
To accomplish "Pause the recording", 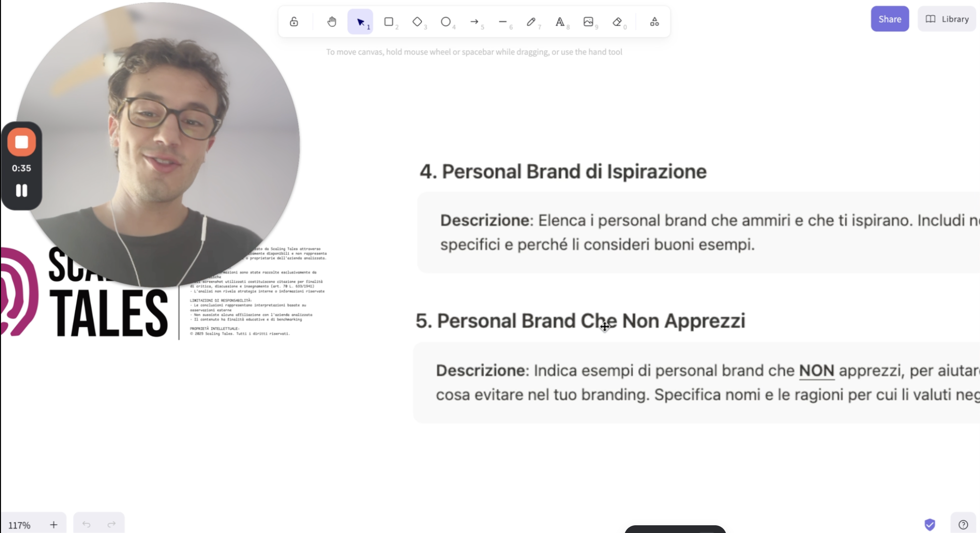I will tap(22, 190).
